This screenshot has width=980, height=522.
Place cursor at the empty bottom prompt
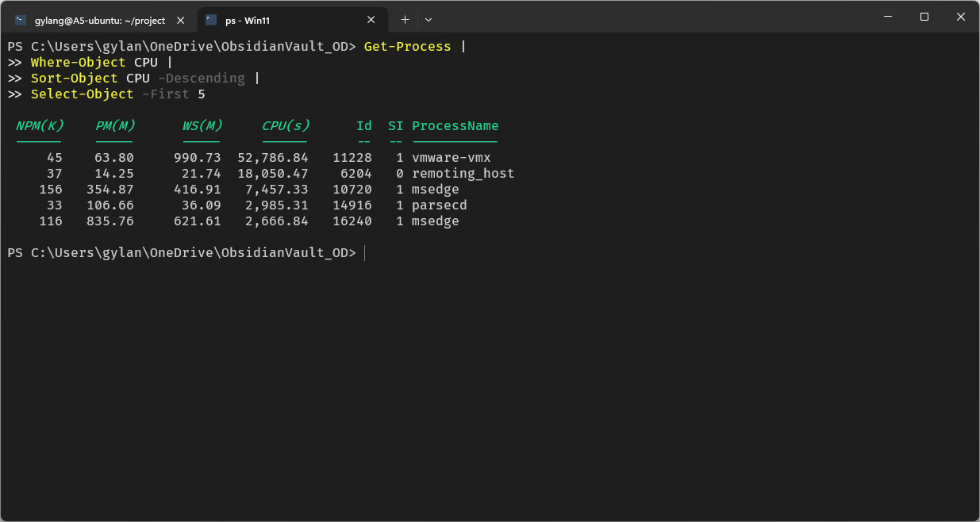coord(365,253)
